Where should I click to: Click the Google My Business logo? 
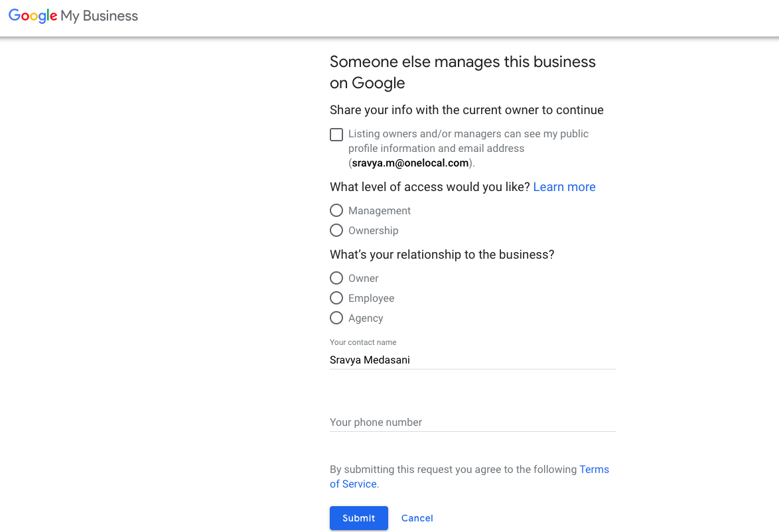73,16
